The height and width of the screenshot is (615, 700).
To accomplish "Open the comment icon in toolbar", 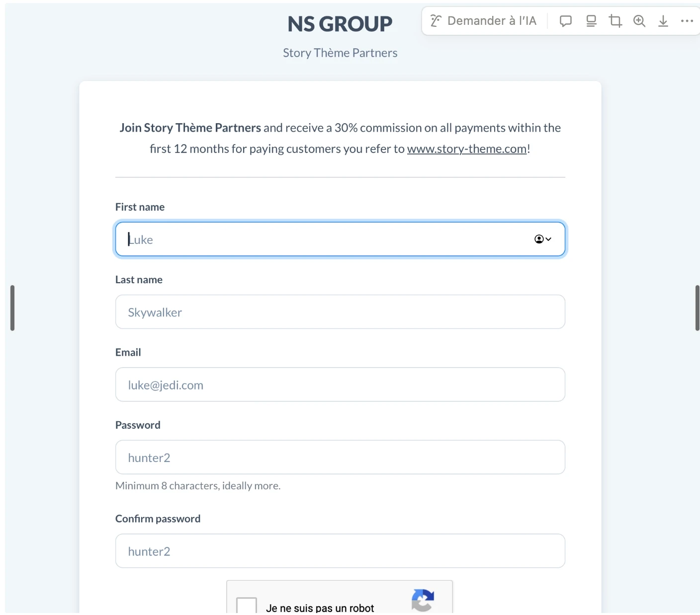I will [x=565, y=21].
